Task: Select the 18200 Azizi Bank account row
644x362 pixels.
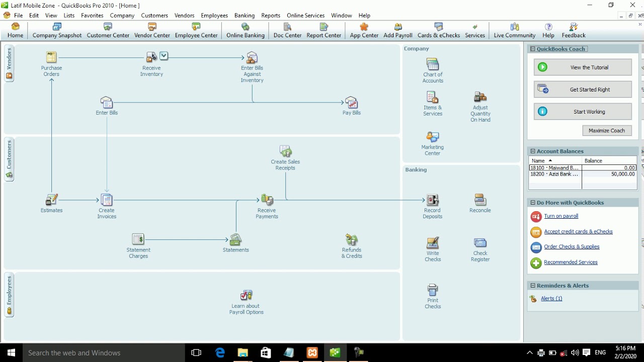Action: click(x=583, y=174)
